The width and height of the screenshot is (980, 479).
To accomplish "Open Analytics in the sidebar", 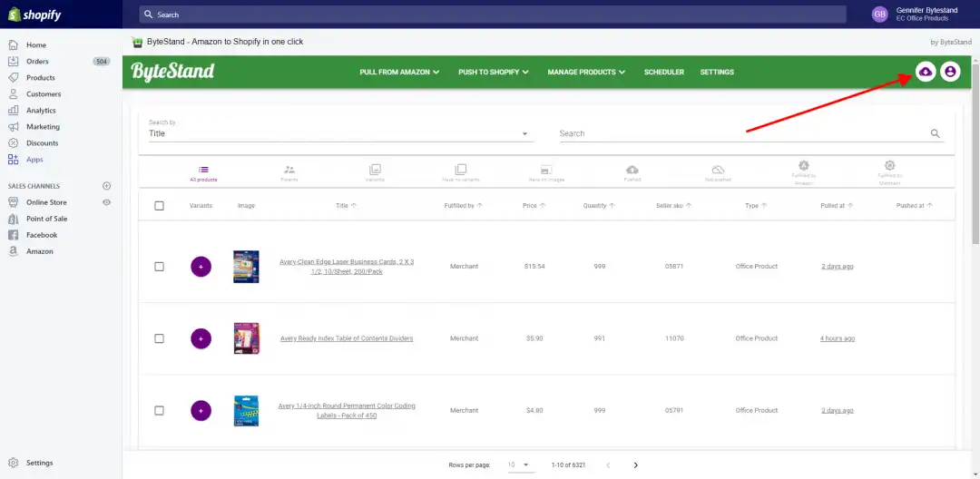I will [x=41, y=110].
